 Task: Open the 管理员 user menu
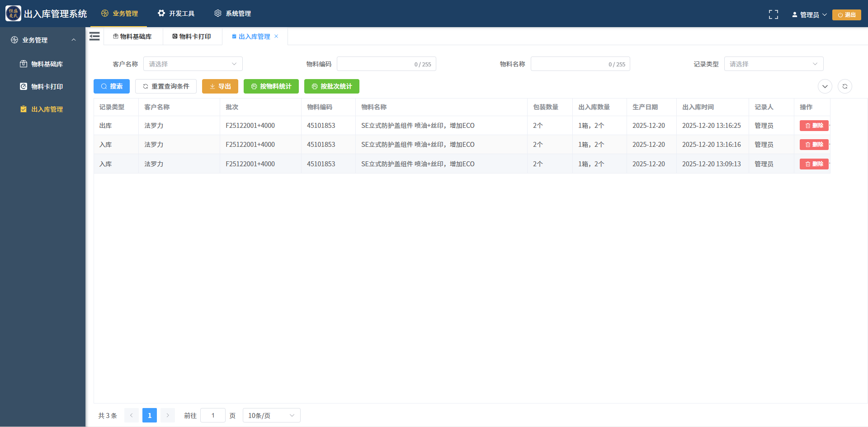coord(809,14)
